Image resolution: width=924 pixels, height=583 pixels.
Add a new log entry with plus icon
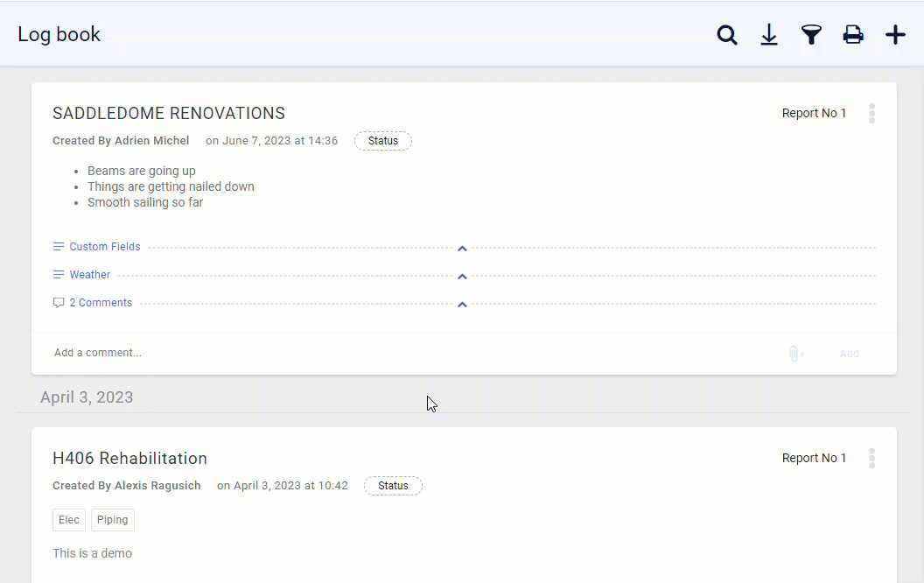tap(895, 35)
